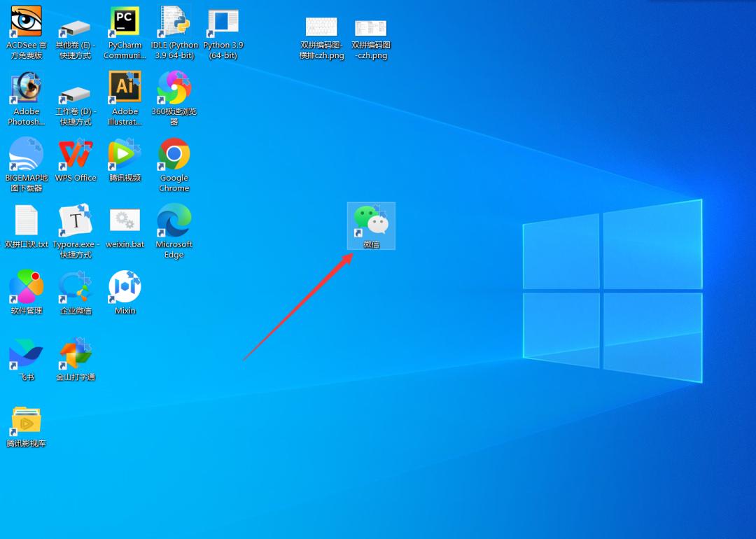Click the IDLE Python 3.9 shortcut

pos(174,22)
